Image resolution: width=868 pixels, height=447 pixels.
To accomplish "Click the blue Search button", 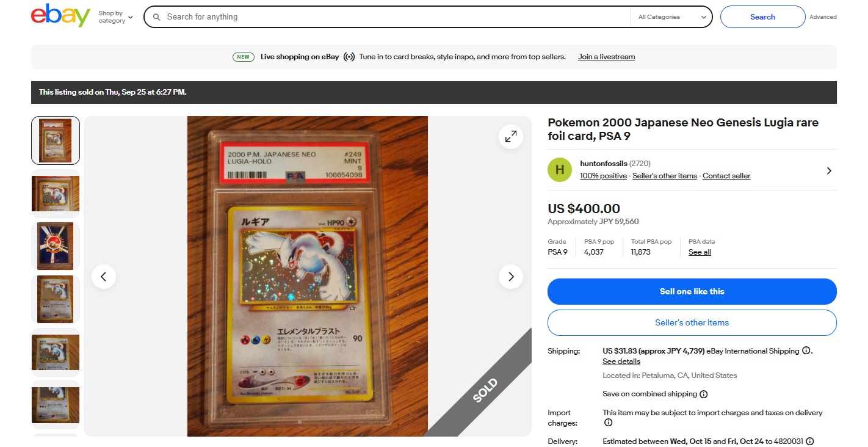I will (x=762, y=17).
